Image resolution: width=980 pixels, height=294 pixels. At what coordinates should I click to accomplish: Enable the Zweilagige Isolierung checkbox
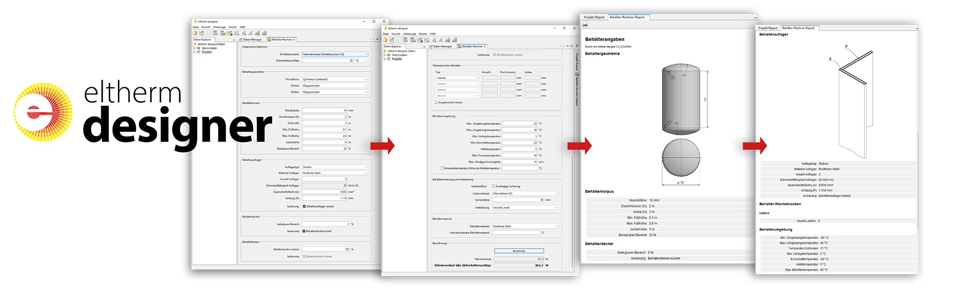coord(493,186)
